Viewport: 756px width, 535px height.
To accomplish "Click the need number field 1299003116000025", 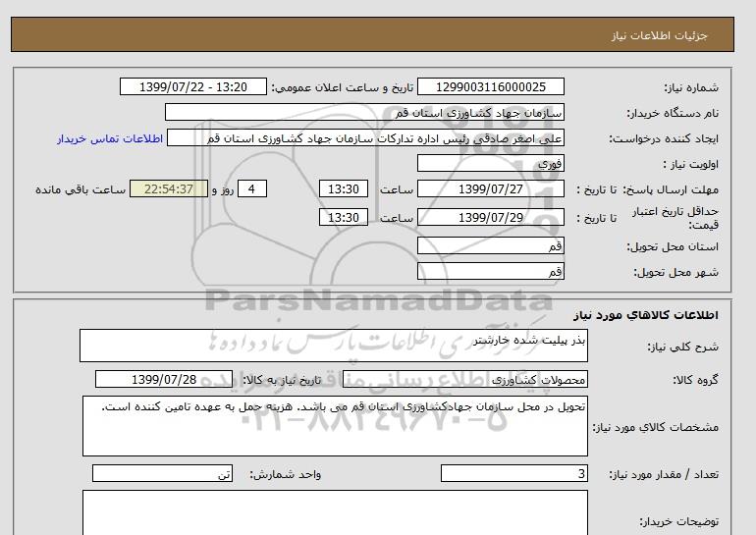I will point(490,86).
